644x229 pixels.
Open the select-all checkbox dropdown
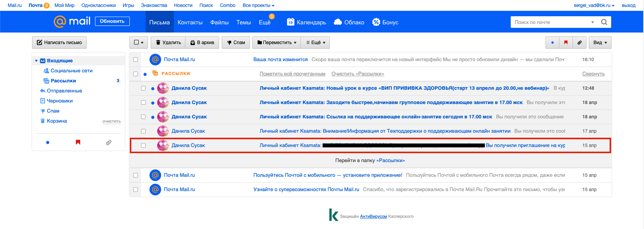[x=139, y=43]
